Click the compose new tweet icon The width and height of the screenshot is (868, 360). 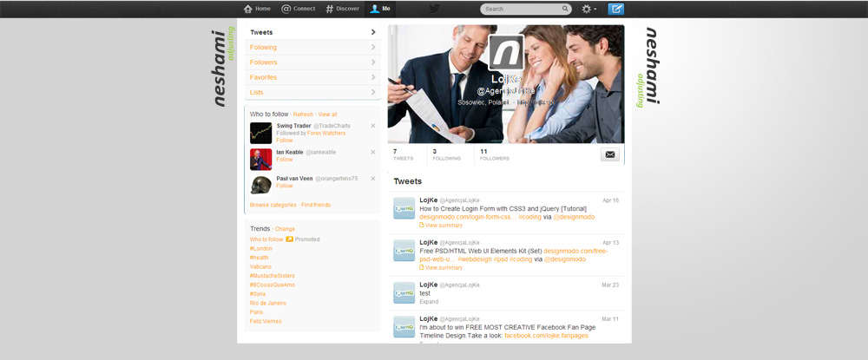616,9
